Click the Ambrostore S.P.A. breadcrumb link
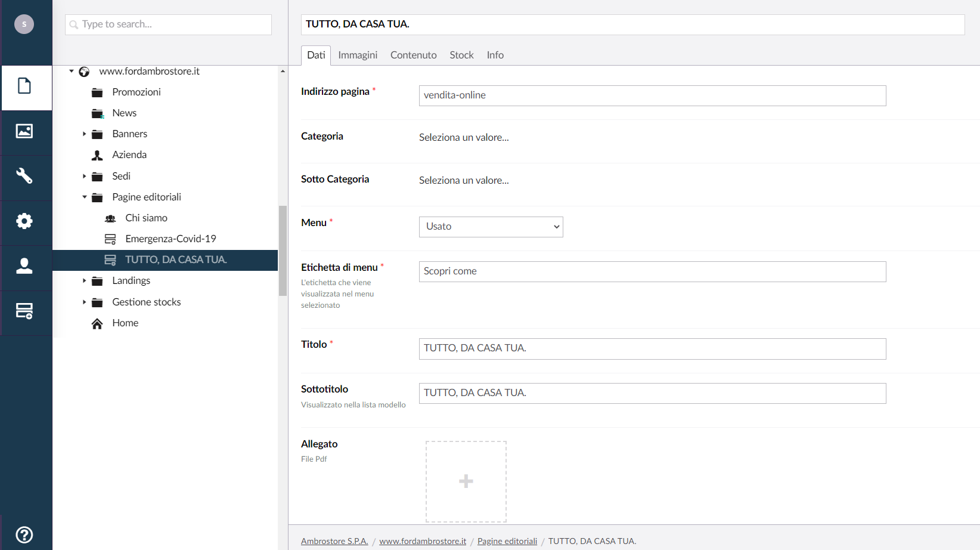The width and height of the screenshot is (980, 550). pyautogui.click(x=334, y=541)
